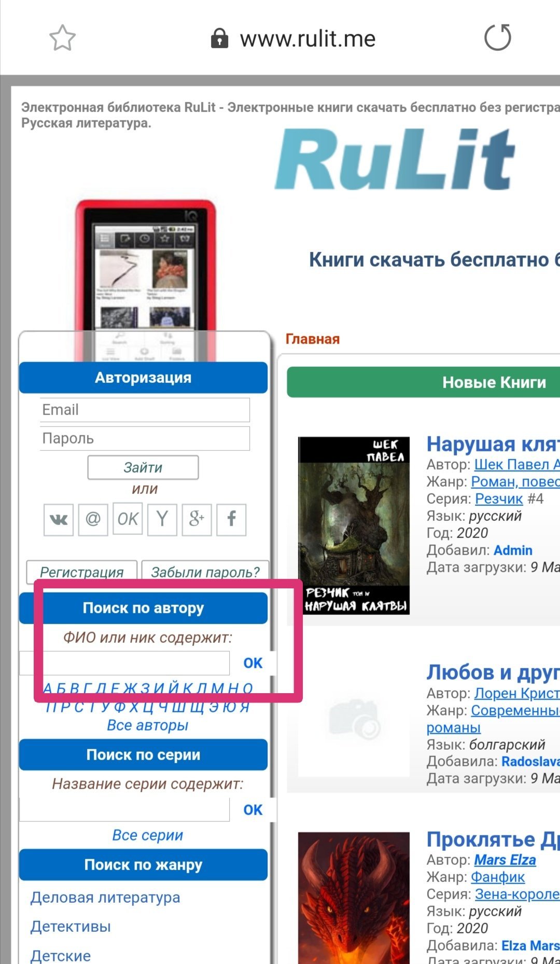This screenshot has width=560, height=964.
Task: Select author letter Я
Action: tap(245, 707)
